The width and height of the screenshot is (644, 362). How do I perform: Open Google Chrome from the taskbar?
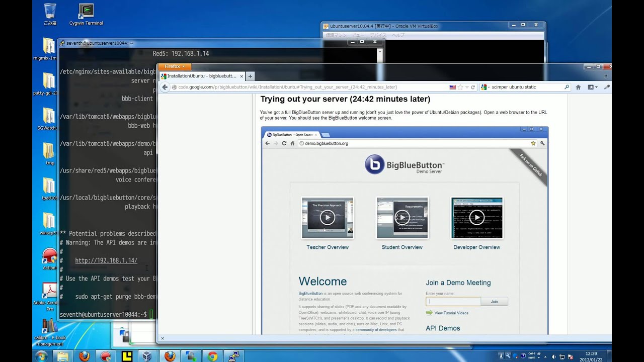point(213,356)
